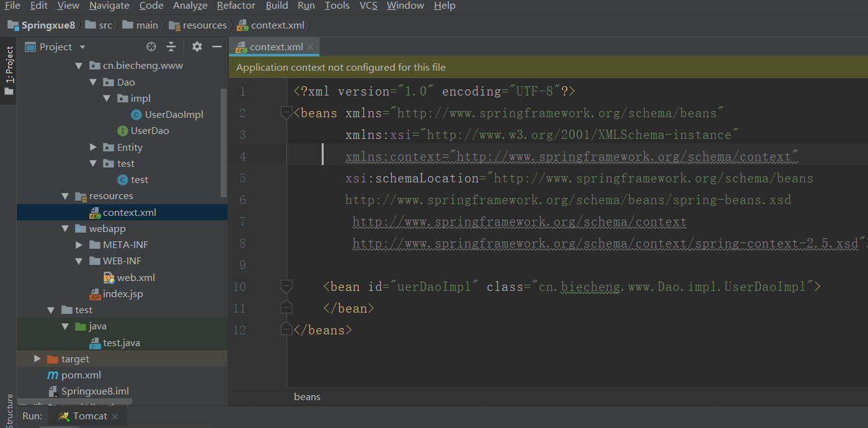Image resolution: width=868 pixels, height=428 pixels.
Task: Collapse the cn.biecheng.www package
Action: coord(79,66)
